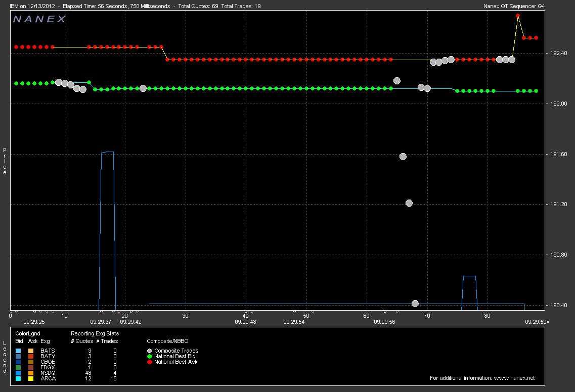The height and width of the screenshot is (392, 575).
Task: Click ARCA quote count 12
Action: click(89, 378)
